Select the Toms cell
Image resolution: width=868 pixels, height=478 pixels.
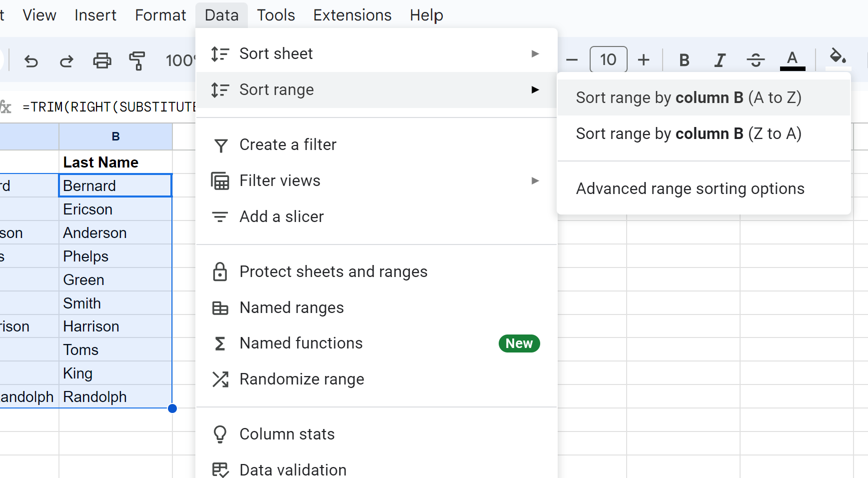click(x=116, y=350)
